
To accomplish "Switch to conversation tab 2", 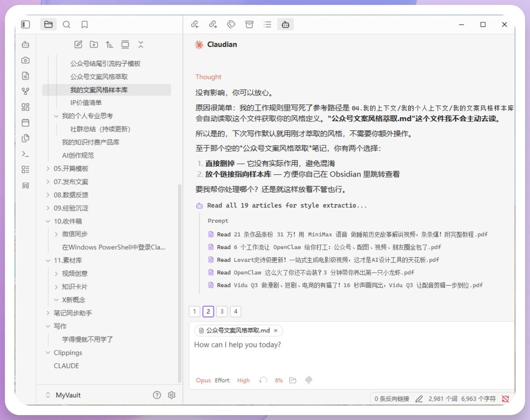I will click(x=208, y=311).
